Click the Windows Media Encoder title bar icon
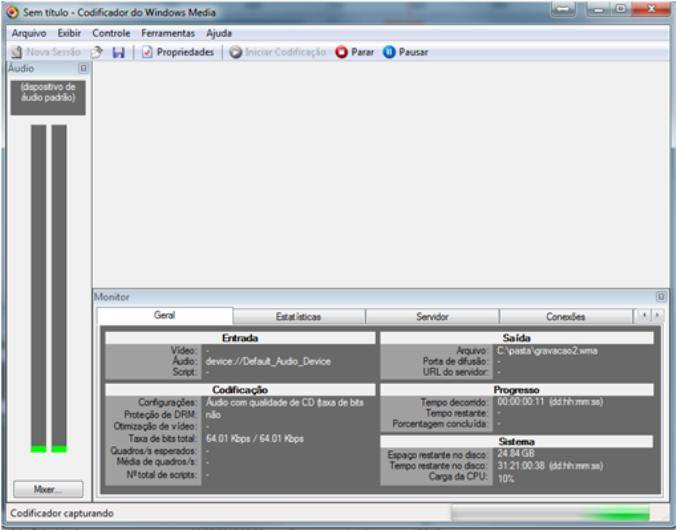Screen dimensions: 676x530 [12, 11]
